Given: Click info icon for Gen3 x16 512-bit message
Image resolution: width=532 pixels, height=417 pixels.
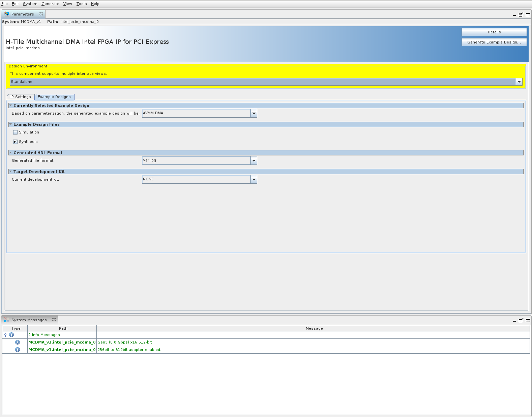Looking at the screenshot, I should pos(18,342).
